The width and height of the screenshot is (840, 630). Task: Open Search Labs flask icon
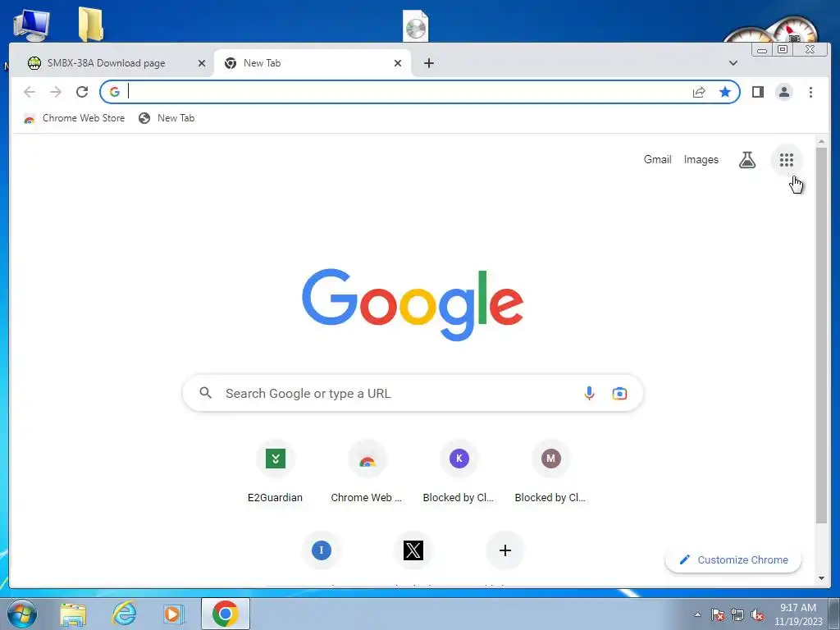746,160
